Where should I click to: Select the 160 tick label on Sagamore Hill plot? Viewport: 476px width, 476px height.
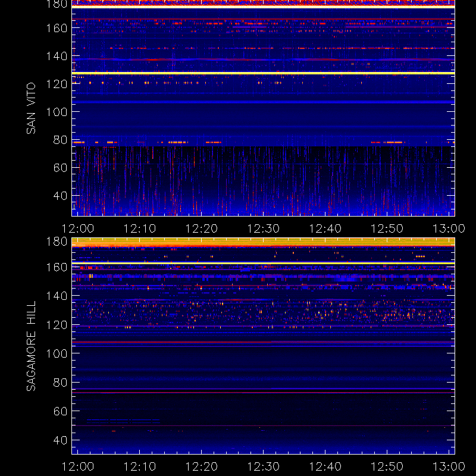[x=57, y=267]
